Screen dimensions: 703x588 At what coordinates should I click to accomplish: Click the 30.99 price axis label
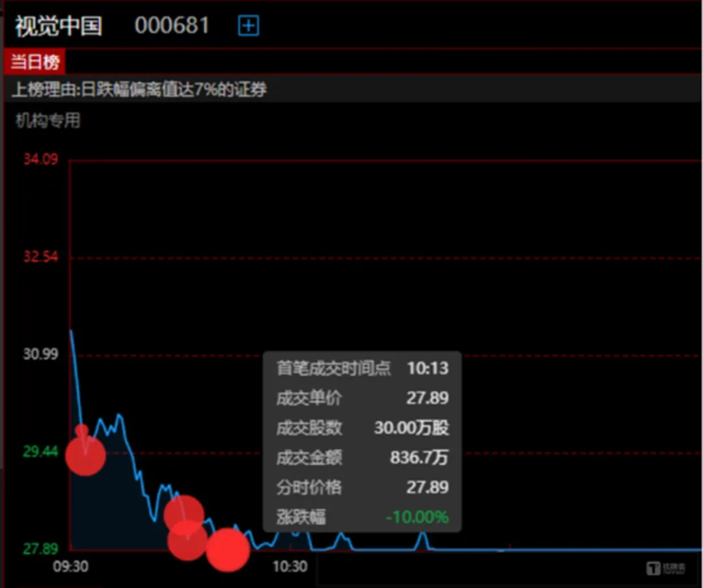coord(41,354)
